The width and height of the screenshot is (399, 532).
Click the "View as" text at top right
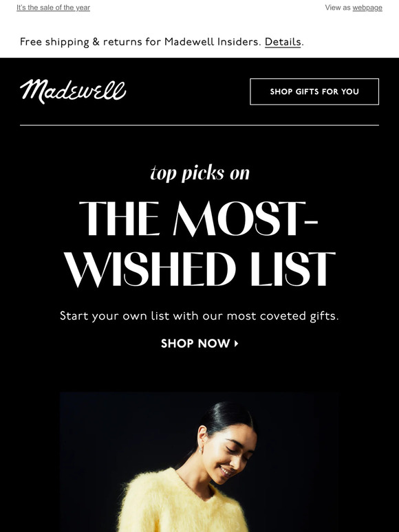(x=338, y=8)
